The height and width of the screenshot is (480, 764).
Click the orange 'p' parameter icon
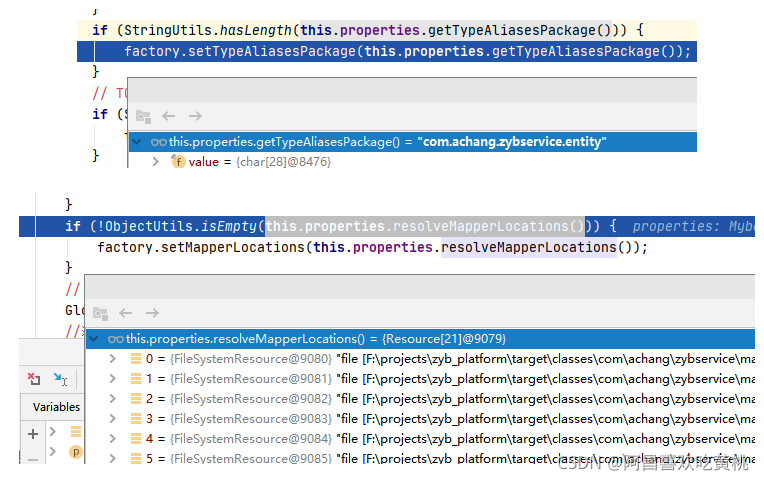76,452
